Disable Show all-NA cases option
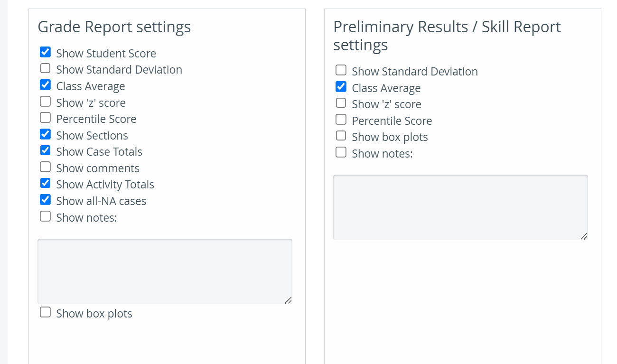 pyautogui.click(x=45, y=200)
